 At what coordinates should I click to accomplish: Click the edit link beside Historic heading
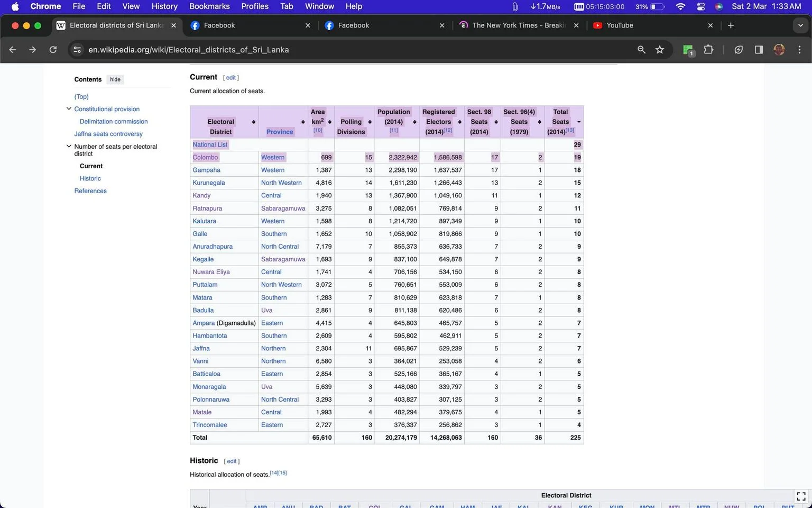pyautogui.click(x=232, y=461)
